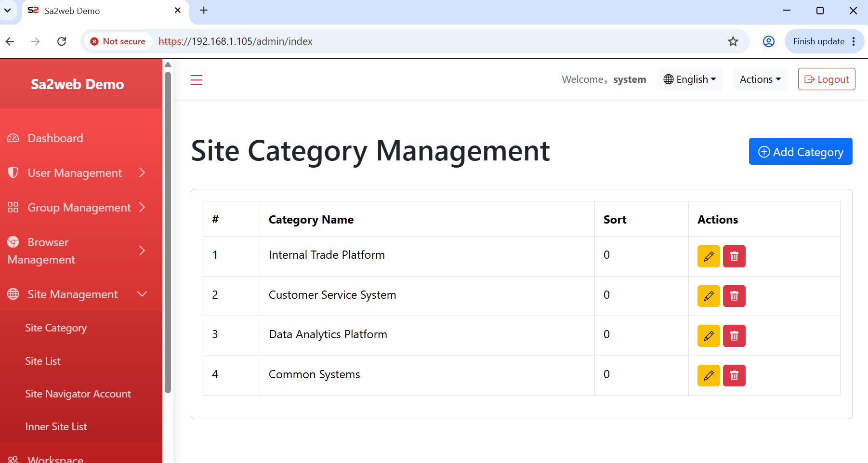
Task: Edit the Internal Trade Platform category
Action: [709, 256]
